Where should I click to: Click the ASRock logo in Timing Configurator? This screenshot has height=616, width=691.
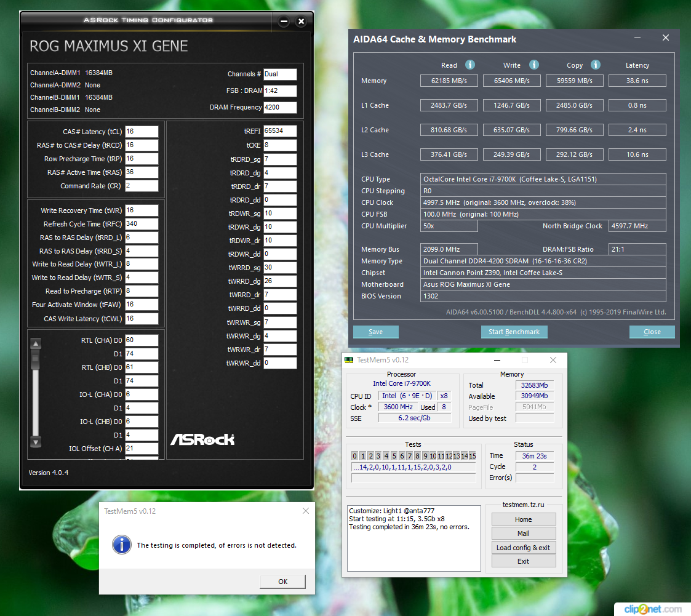click(x=202, y=439)
